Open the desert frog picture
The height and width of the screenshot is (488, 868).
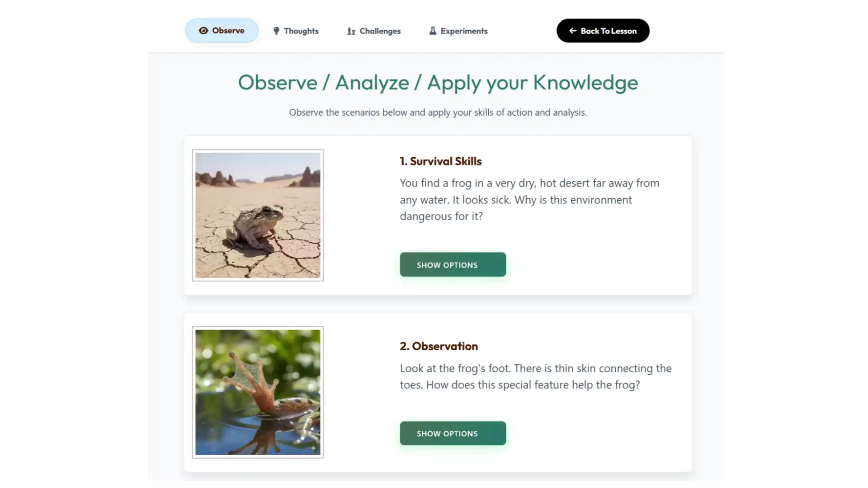coord(258,215)
